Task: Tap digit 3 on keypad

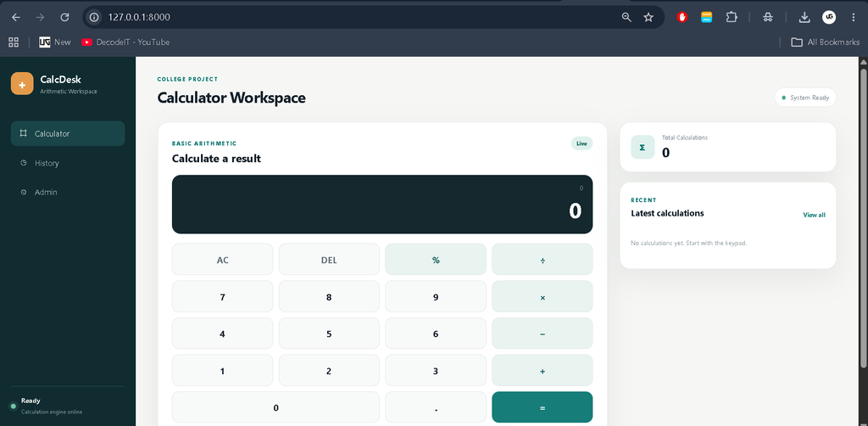Action: coord(436,371)
